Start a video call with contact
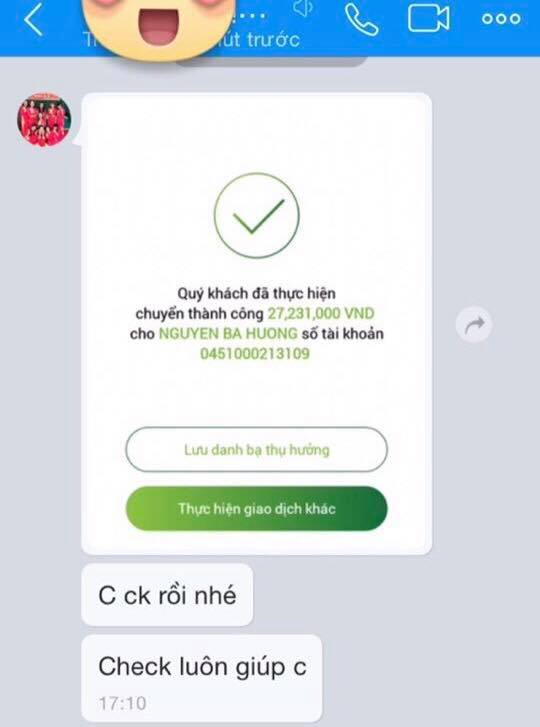Image resolution: width=540 pixels, height=727 pixels. [428, 18]
